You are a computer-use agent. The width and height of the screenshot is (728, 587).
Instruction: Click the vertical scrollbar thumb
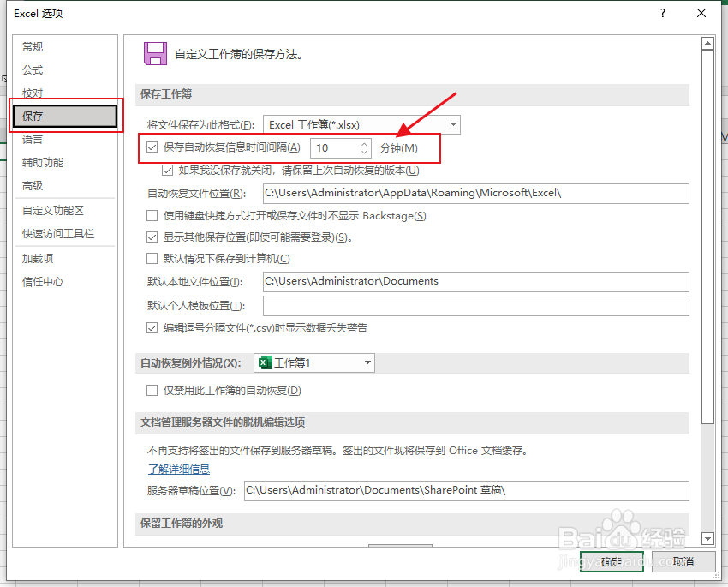click(x=707, y=237)
